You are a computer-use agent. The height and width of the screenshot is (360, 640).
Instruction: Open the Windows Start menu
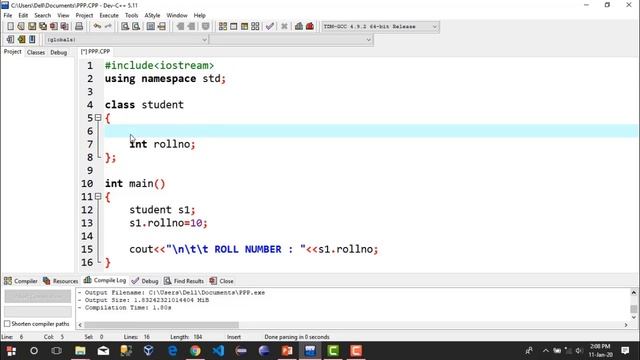click(11, 351)
